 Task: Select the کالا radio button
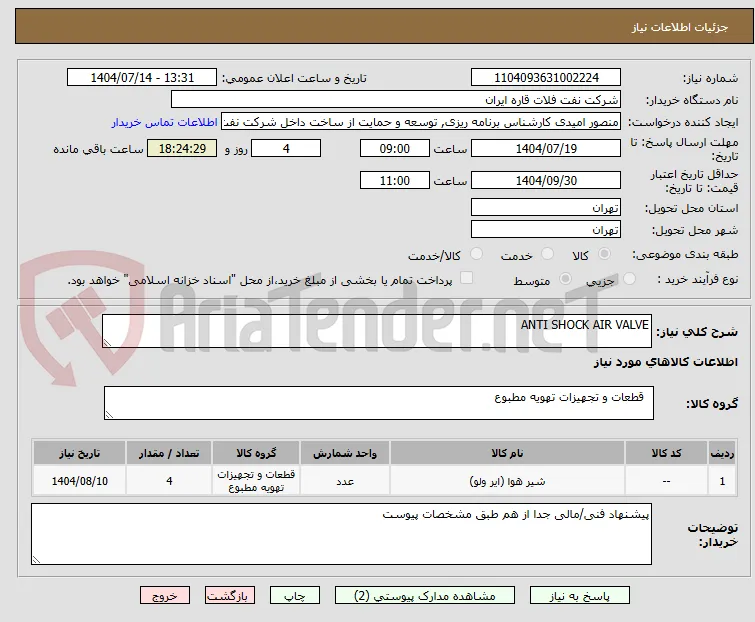point(604,254)
